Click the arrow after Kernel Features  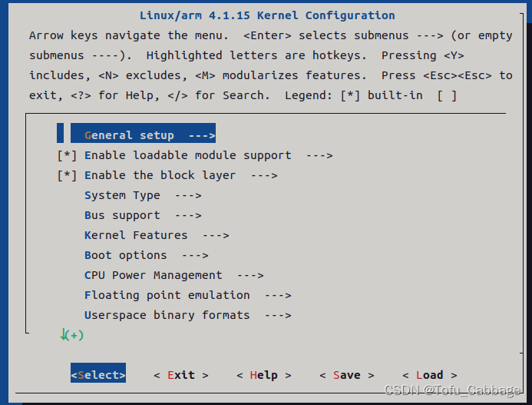tap(216, 235)
